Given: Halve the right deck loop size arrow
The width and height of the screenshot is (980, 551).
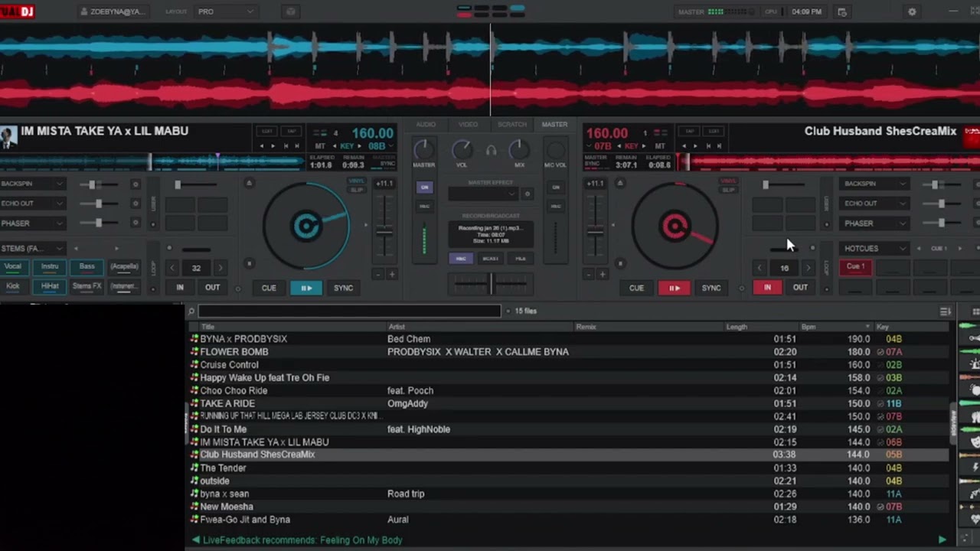Looking at the screenshot, I should [759, 268].
